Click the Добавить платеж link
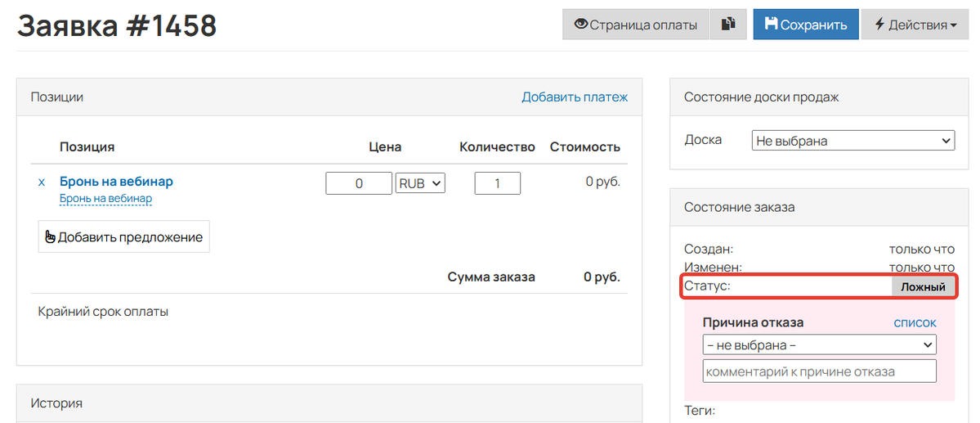980x423 pixels. point(575,97)
